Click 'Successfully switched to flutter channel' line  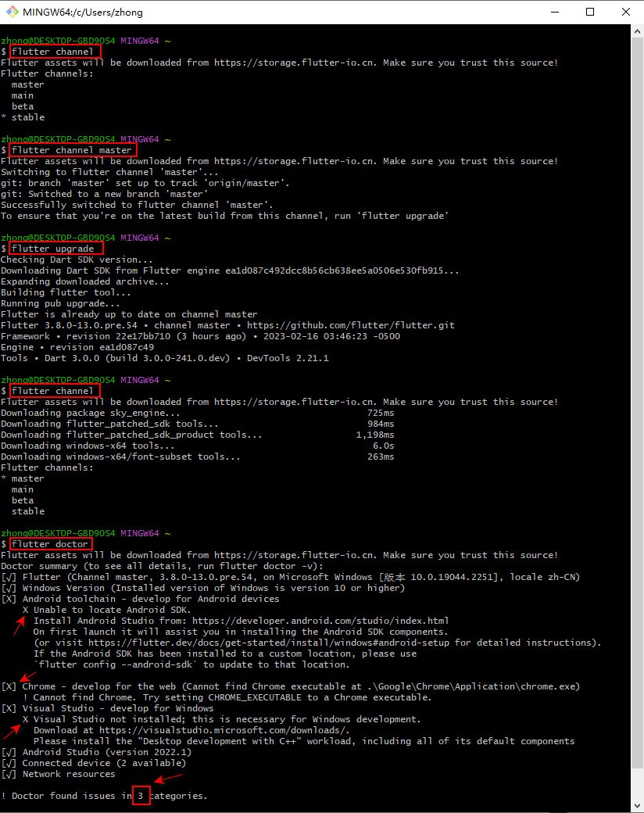[137, 205]
